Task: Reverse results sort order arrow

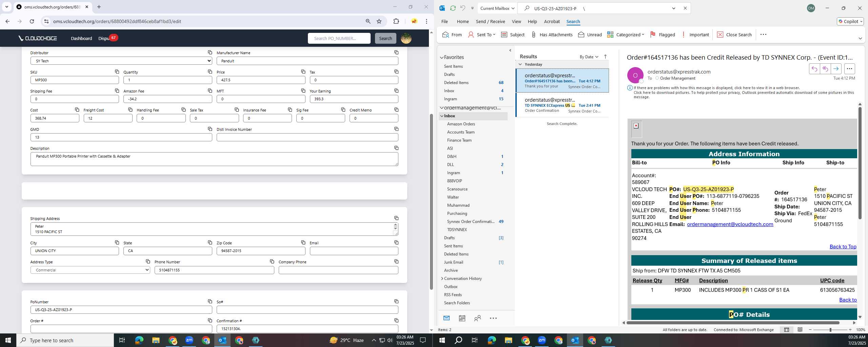Action: pos(605,57)
